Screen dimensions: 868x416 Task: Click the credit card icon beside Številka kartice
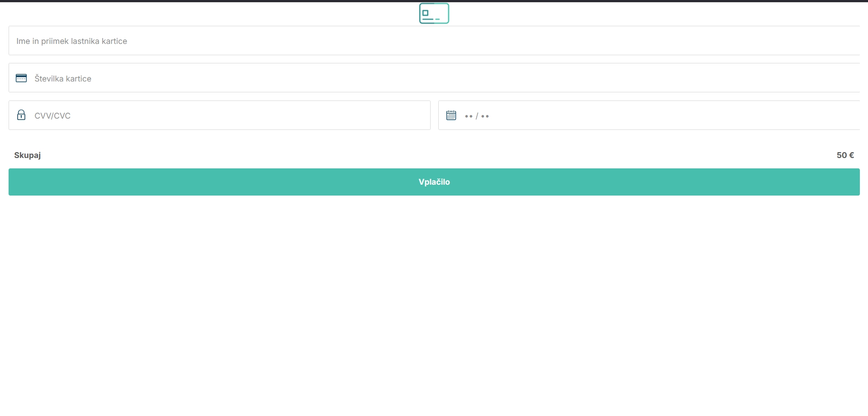(21, 78)
